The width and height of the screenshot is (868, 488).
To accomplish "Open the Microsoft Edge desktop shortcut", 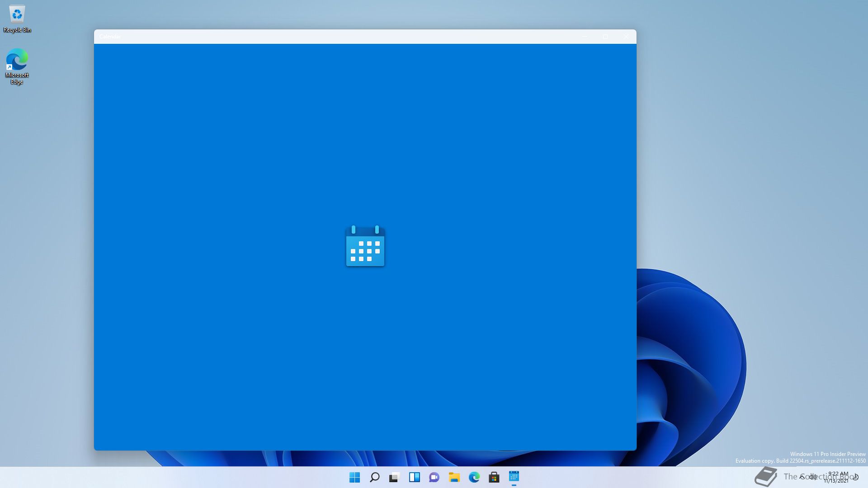I will (x=17, y=66).
